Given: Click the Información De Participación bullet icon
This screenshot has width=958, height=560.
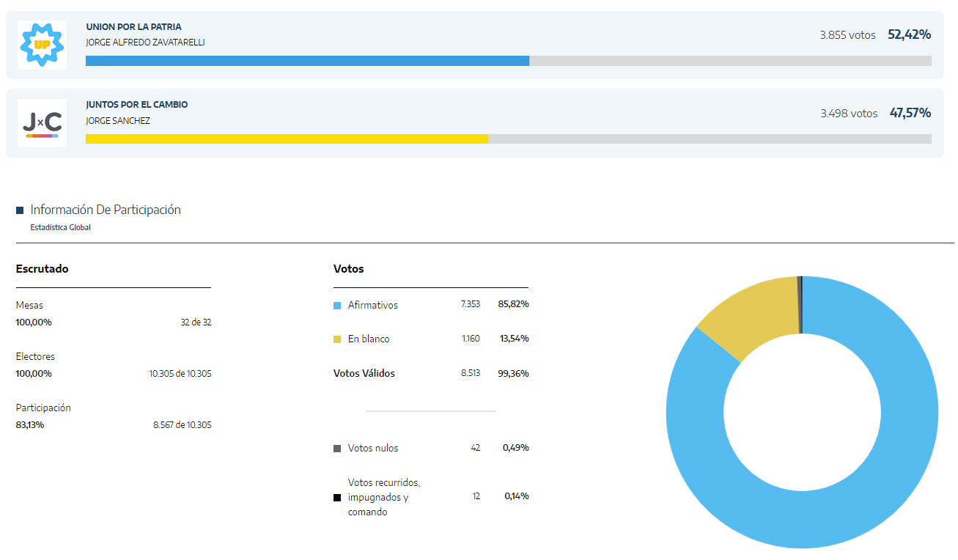Looking at the screenshot, I should (20, 210).
